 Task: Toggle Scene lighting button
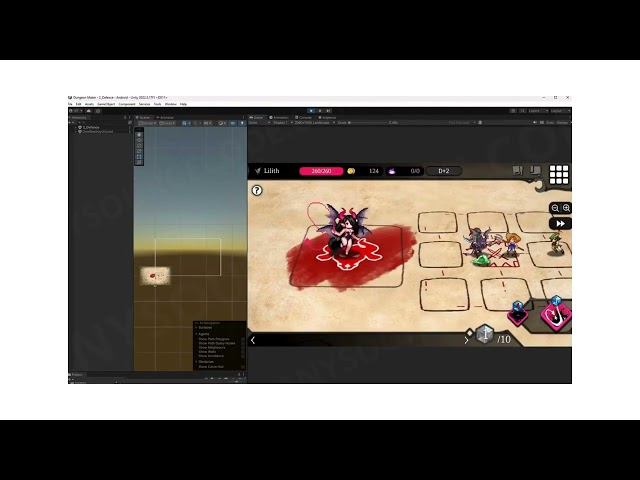click(242, 123)
